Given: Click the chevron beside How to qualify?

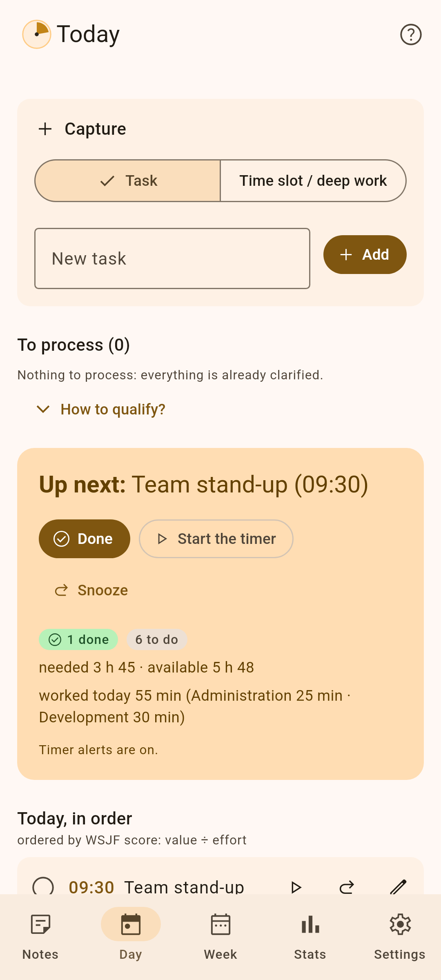Looking at the screenshot, I should (x=43, y=409).
